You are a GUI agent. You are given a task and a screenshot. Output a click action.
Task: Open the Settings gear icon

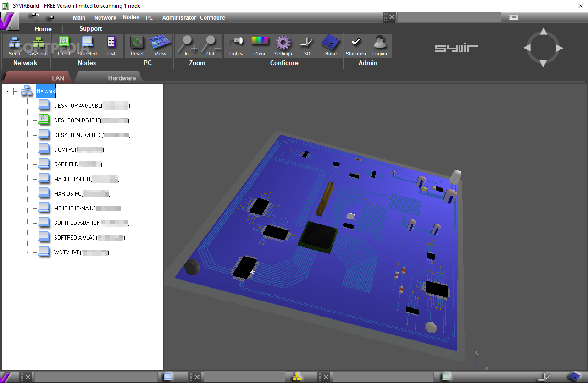click(283, 43)
